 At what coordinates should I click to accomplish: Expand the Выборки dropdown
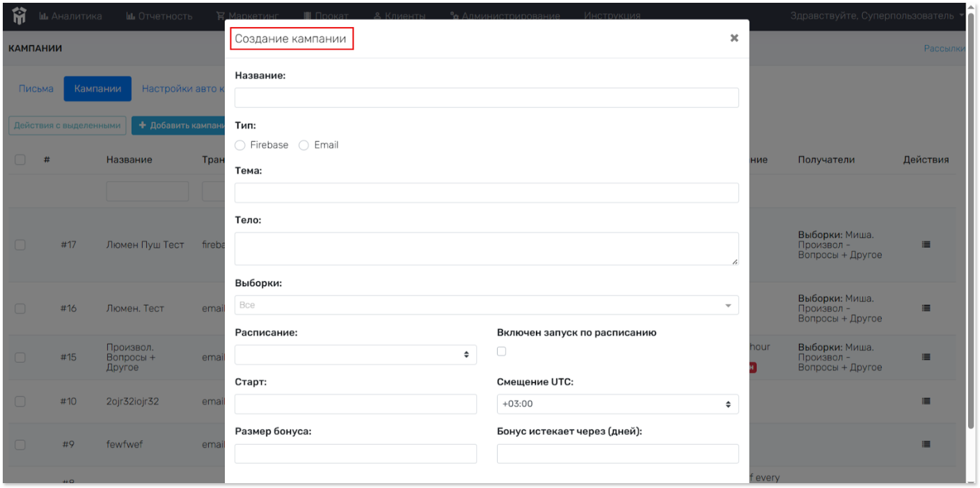[x=486, y=305]
